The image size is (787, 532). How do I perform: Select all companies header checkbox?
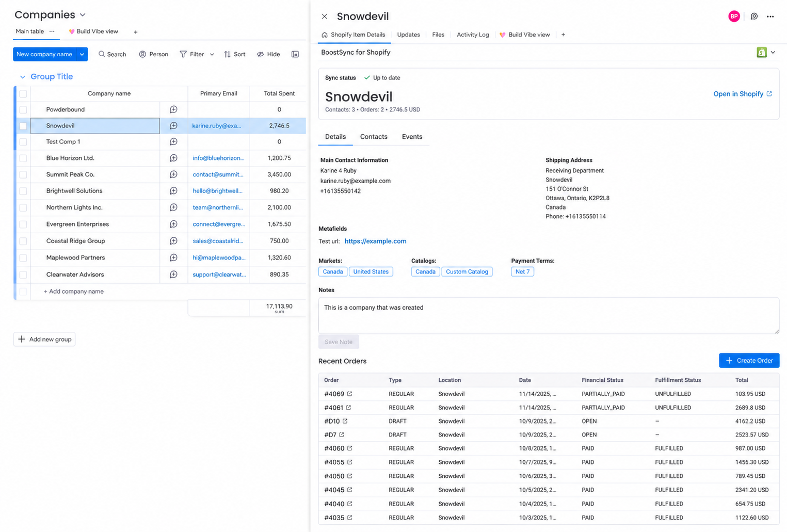click(x=23, y=93)
